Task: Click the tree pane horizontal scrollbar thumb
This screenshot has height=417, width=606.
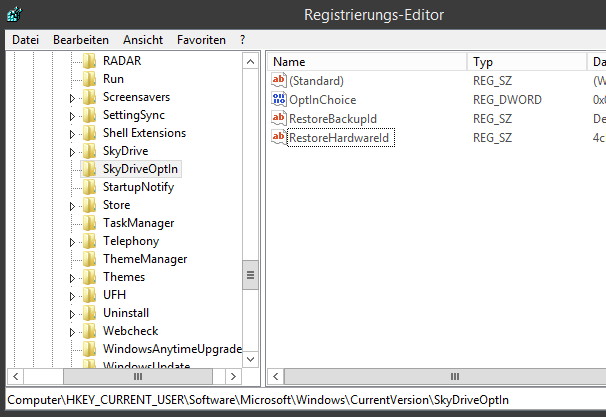Action: [138, 376]
